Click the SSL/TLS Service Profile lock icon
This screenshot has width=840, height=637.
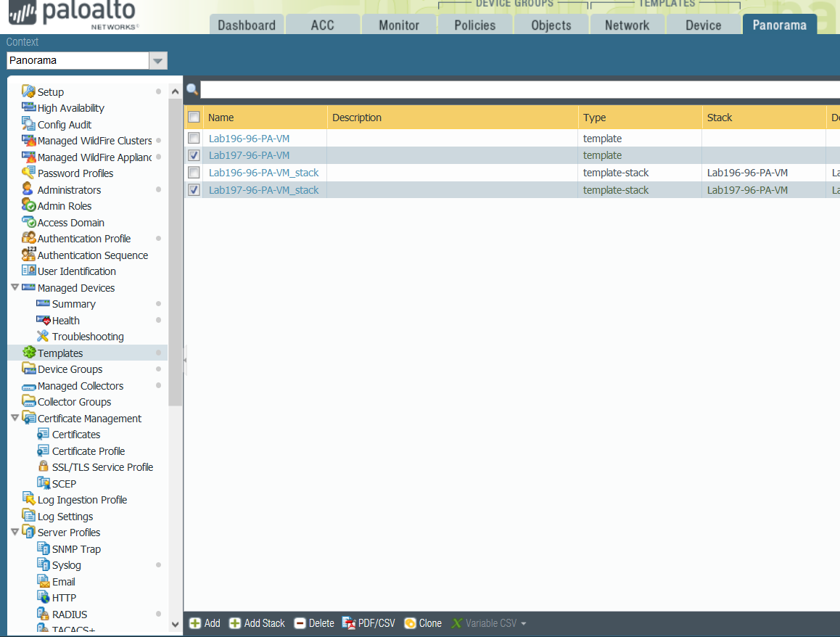43,467
